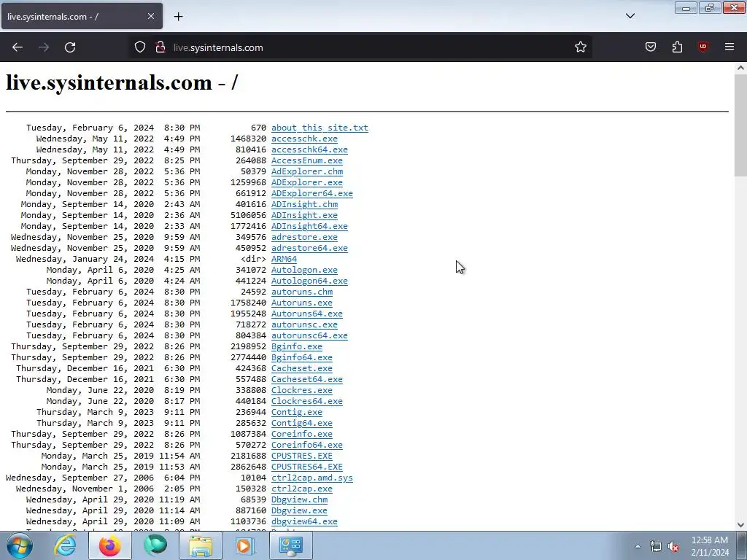Download ctrl2cap.exe
The width and height of the screenshot is (747, 560).
(302, 489)
